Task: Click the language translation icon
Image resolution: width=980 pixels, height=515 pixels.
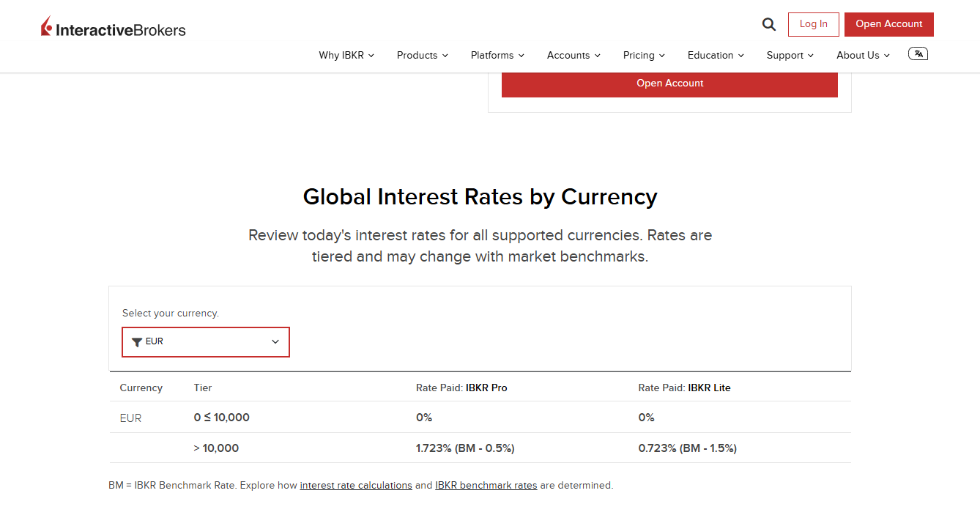Action: (x=918, y=53)
